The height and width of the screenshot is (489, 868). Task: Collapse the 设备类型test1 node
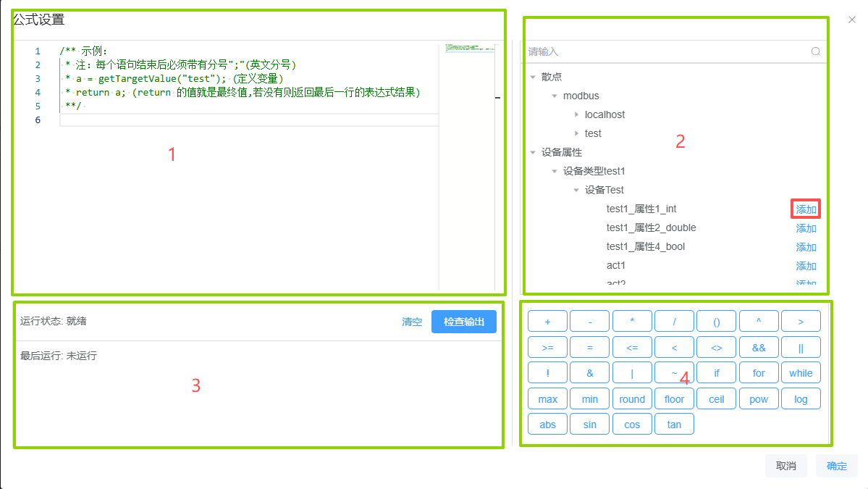555,171
